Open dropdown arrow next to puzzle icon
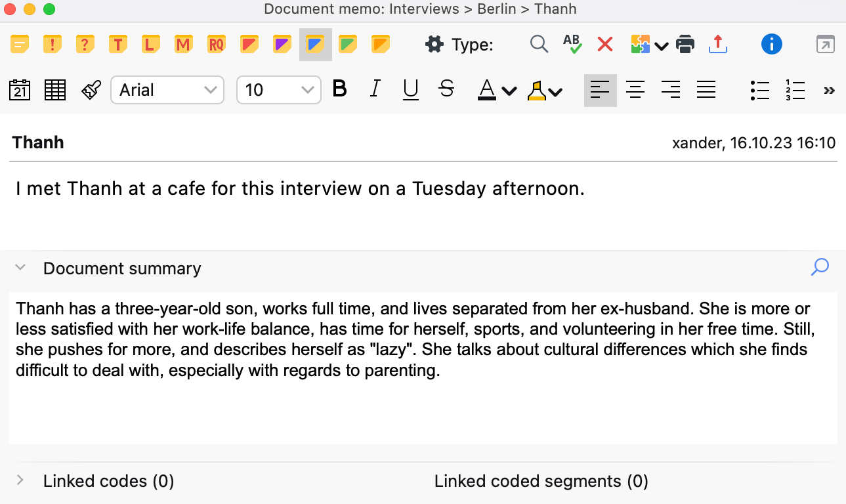The height and width of the screenshot is (504, 846). click(x=662, y=46)
